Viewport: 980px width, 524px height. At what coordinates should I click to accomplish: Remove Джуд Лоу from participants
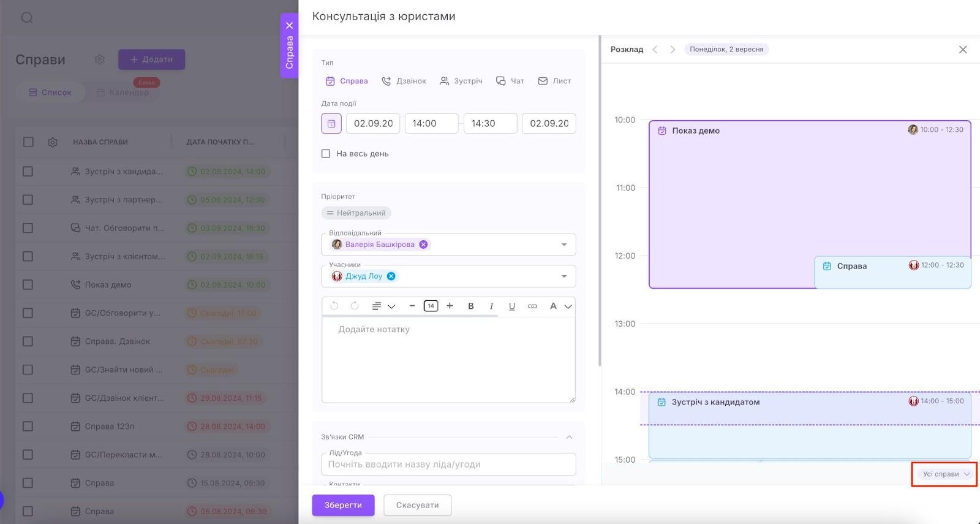391,276
